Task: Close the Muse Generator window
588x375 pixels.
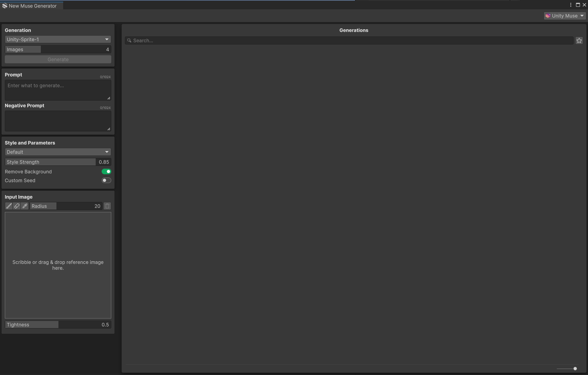Action: coord(584,5)
